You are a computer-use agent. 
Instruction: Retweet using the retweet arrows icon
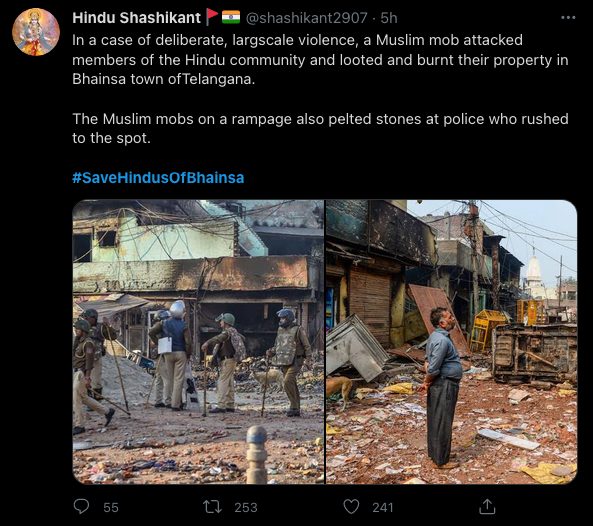(212, 507)
